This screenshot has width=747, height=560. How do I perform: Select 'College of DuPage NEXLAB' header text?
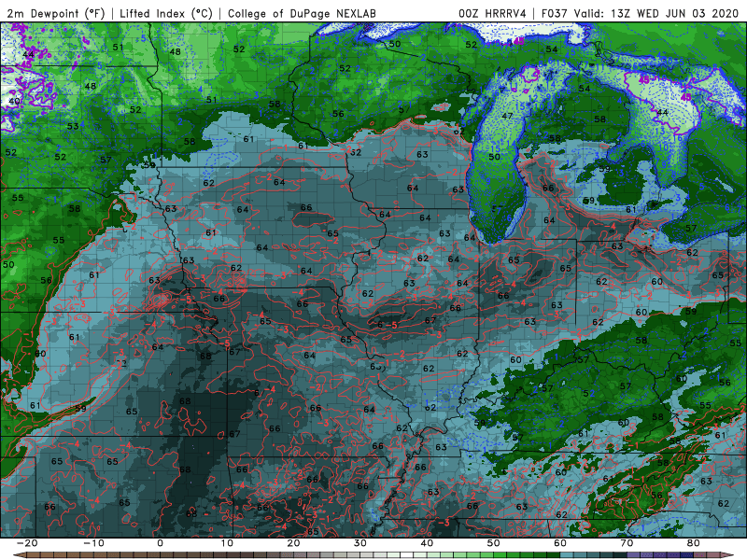pyautogui.click(x=302, y=13)
